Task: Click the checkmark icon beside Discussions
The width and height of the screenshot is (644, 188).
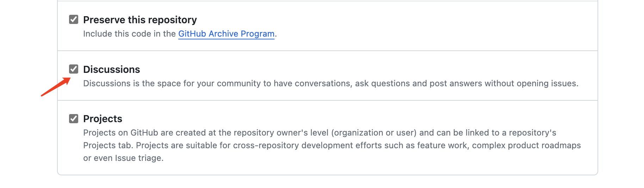Action: (x=74, y=69)
